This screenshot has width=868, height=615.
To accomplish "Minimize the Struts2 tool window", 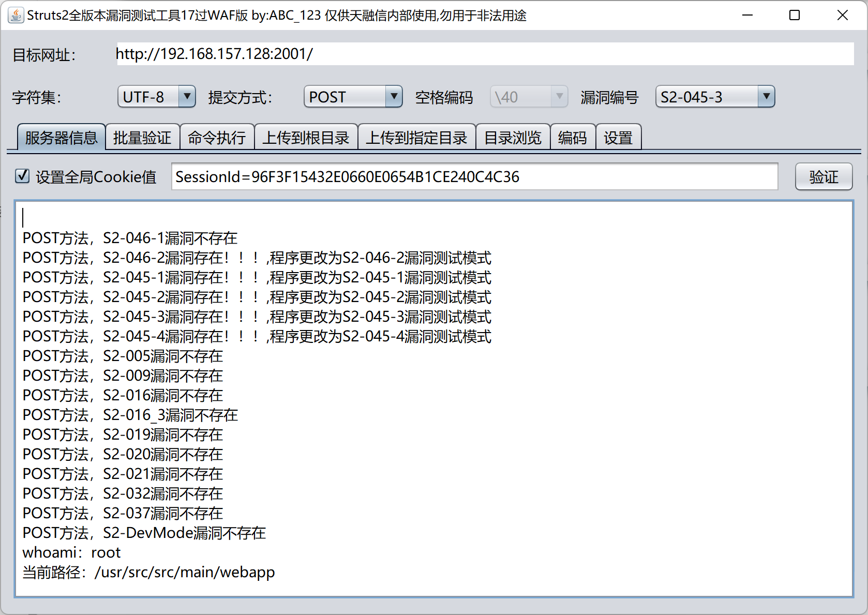I will pos(747,16).
